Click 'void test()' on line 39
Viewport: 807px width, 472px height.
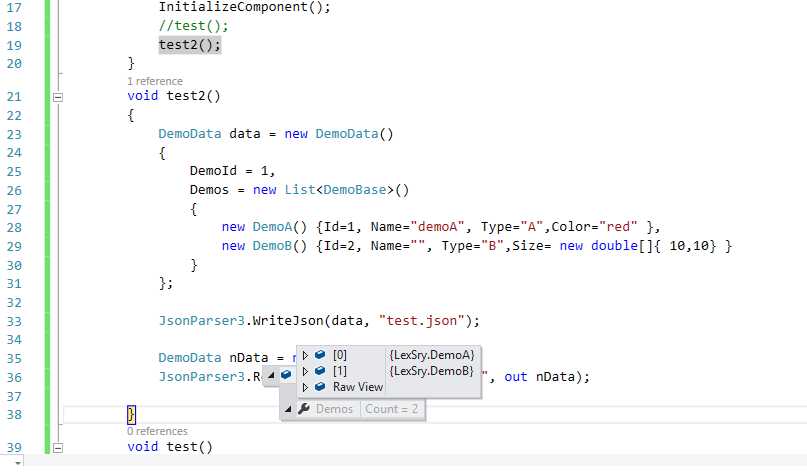170,447
